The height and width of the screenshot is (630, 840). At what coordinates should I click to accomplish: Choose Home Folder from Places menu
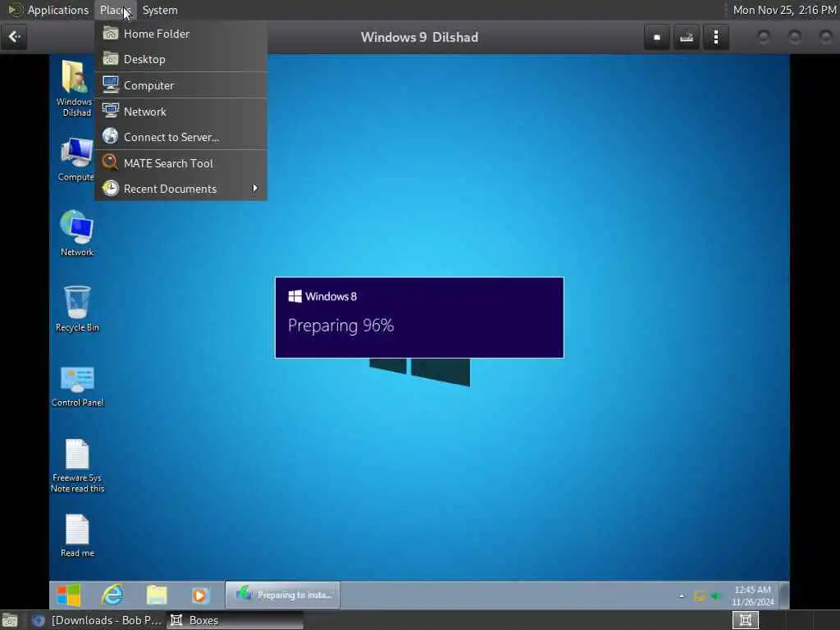coord(181,34)
